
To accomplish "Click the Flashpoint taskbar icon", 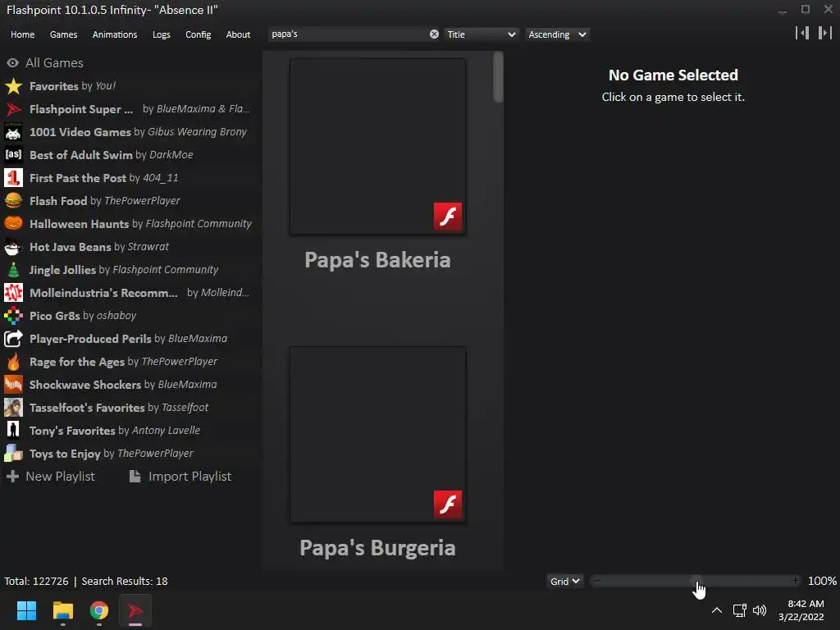I will pyautogui.click(x=135, y=610).
